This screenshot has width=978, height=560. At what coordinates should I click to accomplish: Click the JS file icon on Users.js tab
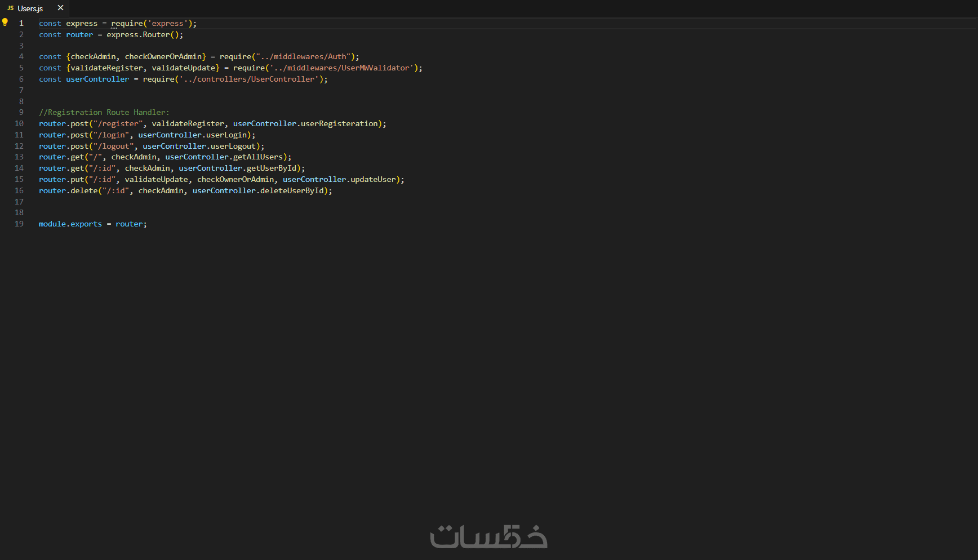point(10,8)
